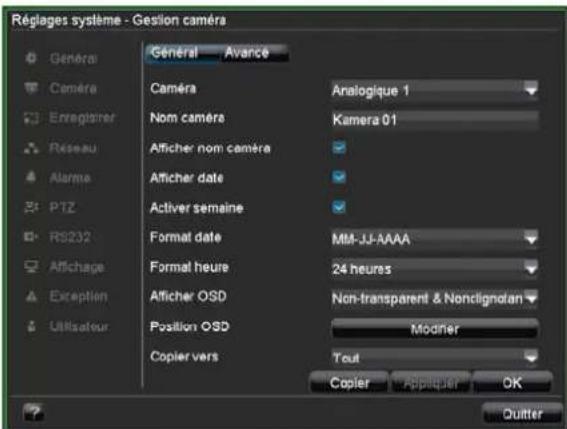Click the Modifier button for Position OSD

click(435, 329)
